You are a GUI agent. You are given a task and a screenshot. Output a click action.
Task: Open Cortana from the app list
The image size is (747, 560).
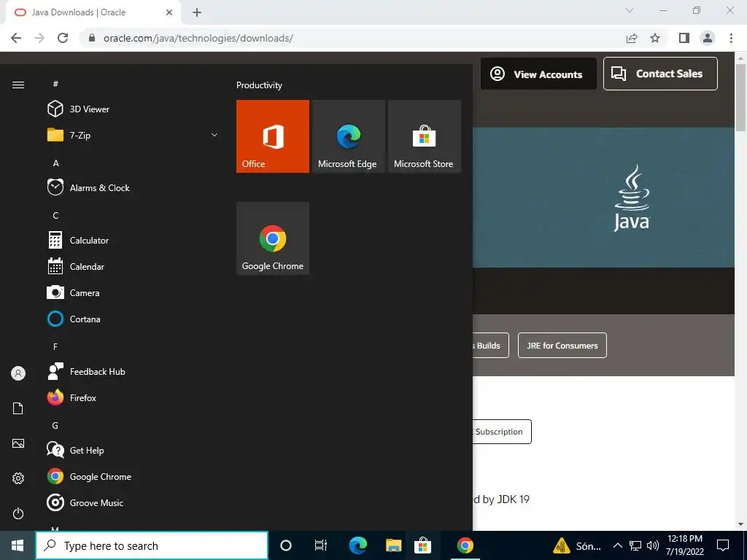click(x=133, y=319)
